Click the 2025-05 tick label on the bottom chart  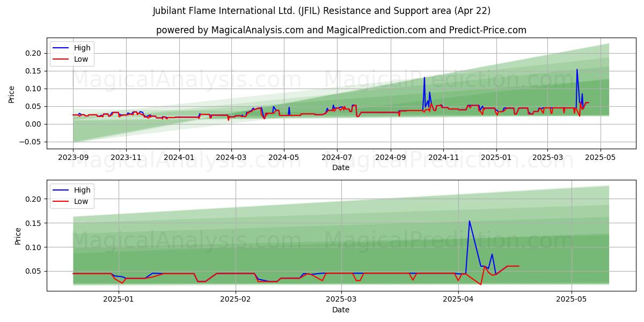[572, 299]
